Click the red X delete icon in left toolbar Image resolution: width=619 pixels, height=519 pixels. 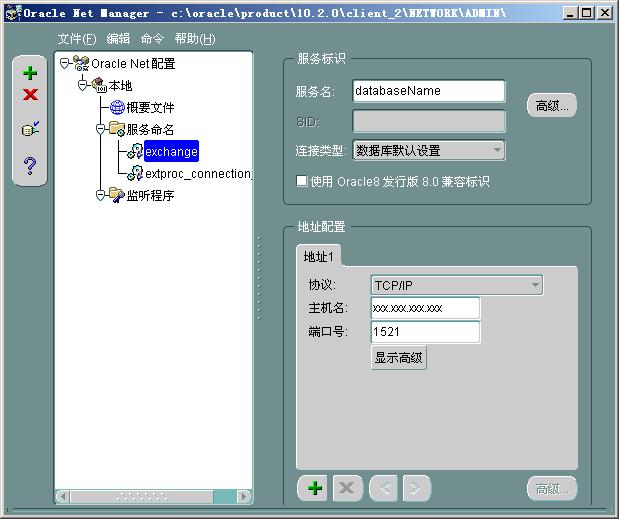coord(30,95)
